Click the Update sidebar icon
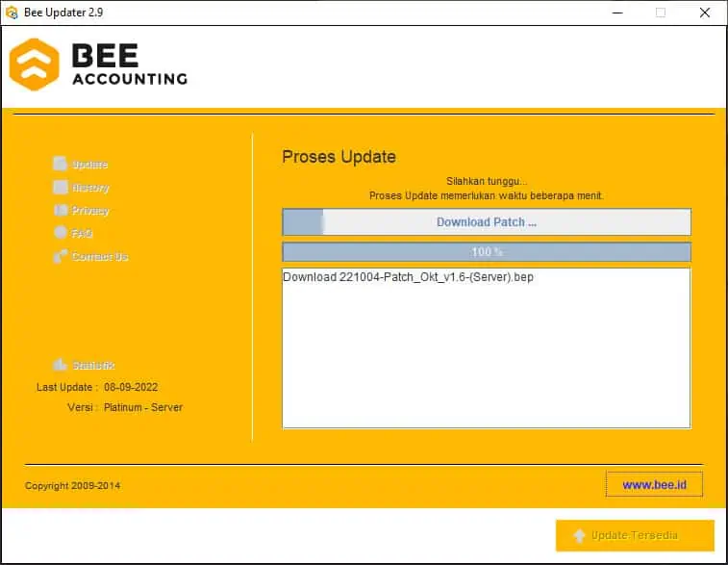This screenshot has height=565, width=728. click(x=60, y=164)
